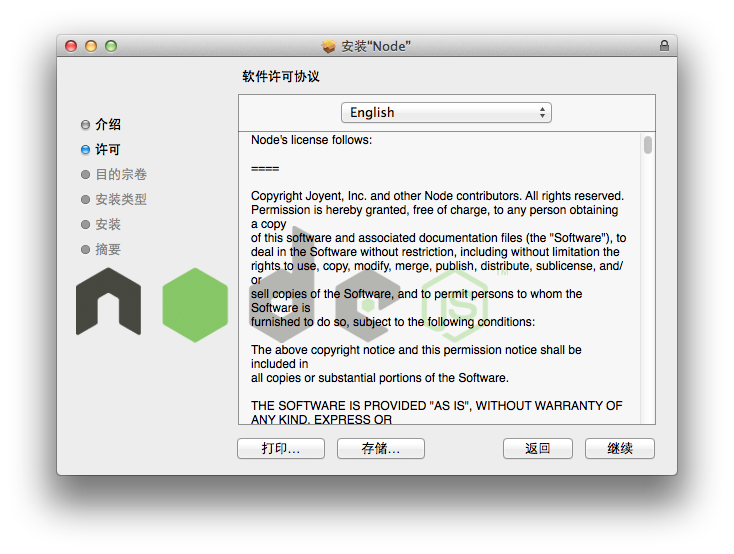
Task: Click the solid green hexagon in the Node logo
Action: click(x=195, y=304)
